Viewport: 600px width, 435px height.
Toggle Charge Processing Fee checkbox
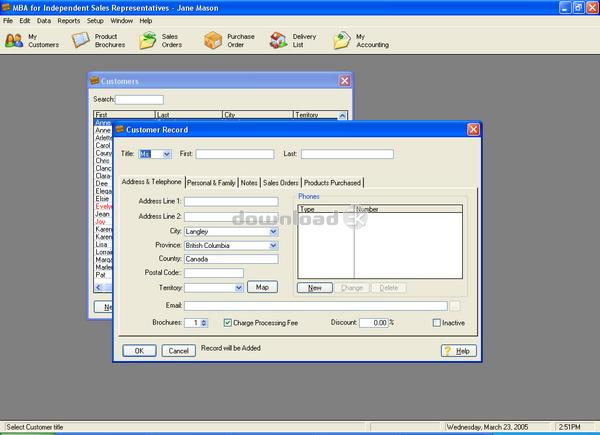[x=228, y=323]
